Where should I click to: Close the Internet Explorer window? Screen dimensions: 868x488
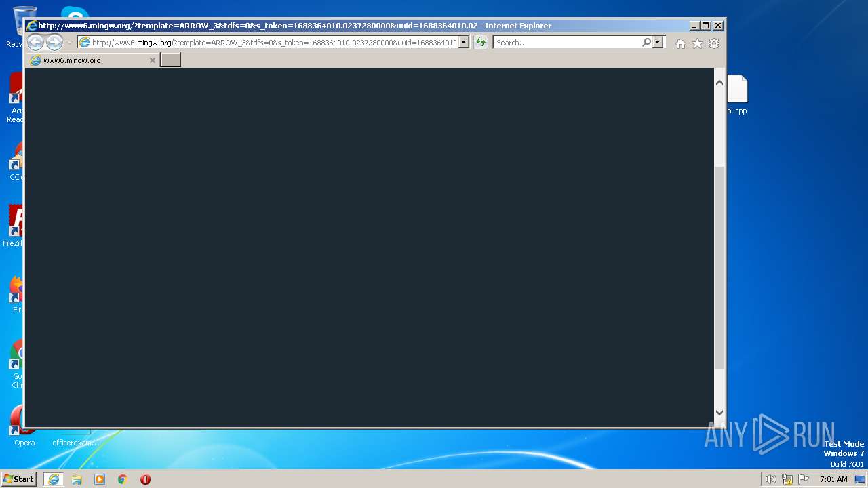click(x=718, y=26)
